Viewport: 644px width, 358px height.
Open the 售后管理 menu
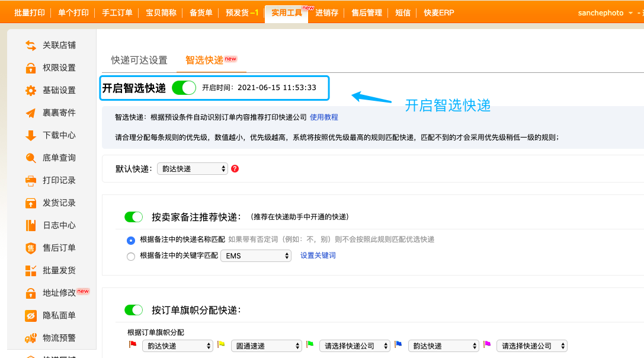point(367,12)
